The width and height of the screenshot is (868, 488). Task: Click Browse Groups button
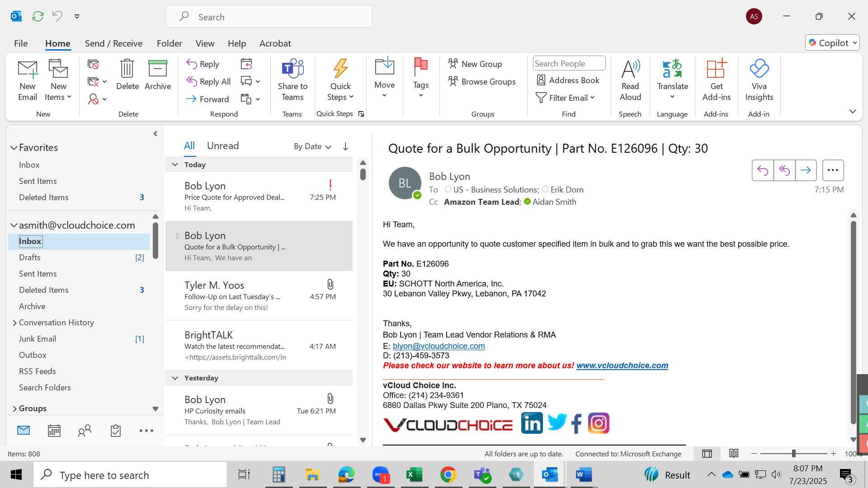(x=482, y=81)
